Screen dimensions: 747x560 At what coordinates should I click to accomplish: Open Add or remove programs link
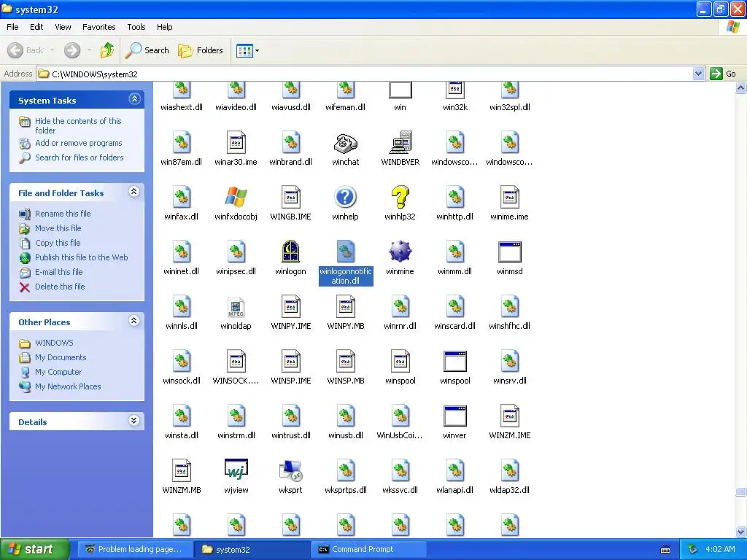(79, 143)
